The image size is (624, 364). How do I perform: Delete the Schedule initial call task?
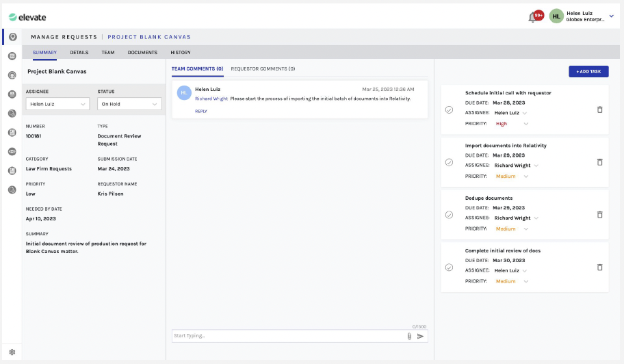pyautogui.click(x=600, y=109)
